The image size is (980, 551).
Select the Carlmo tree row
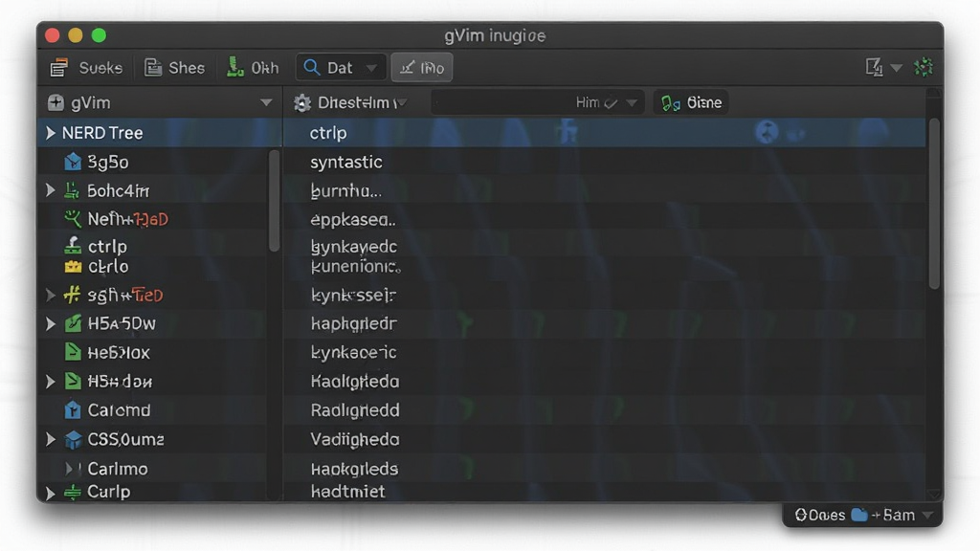(x=153, y=469)
